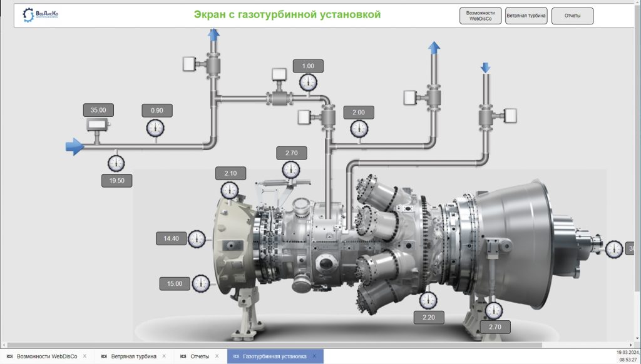Click the Ветряная турбина header button

pyautogui.click(x=526, y=16)
